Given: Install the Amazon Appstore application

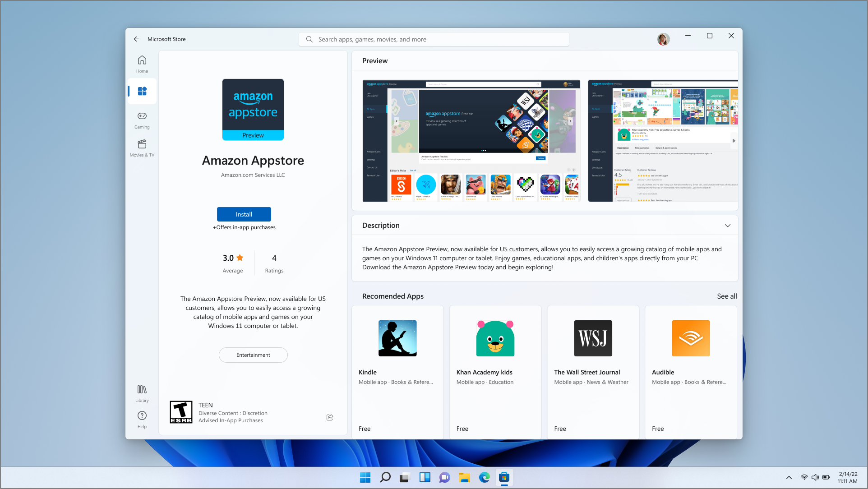Looking at the screenshot, I should (x=244, y=213).
